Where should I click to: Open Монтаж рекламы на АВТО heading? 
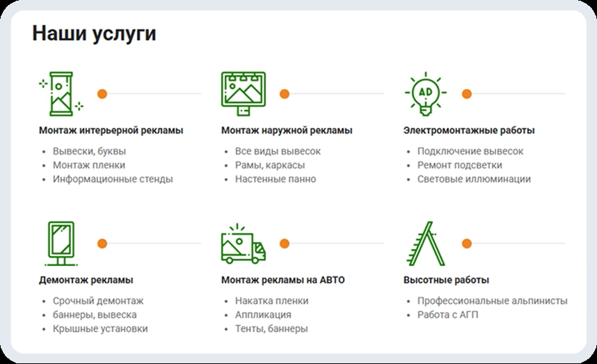click(x=283, y=280)
